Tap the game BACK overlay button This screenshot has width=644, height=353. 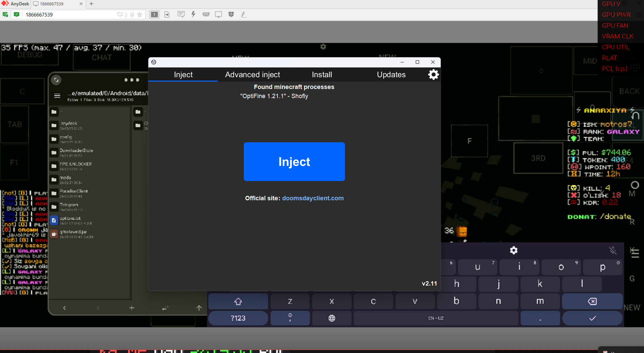629,91
